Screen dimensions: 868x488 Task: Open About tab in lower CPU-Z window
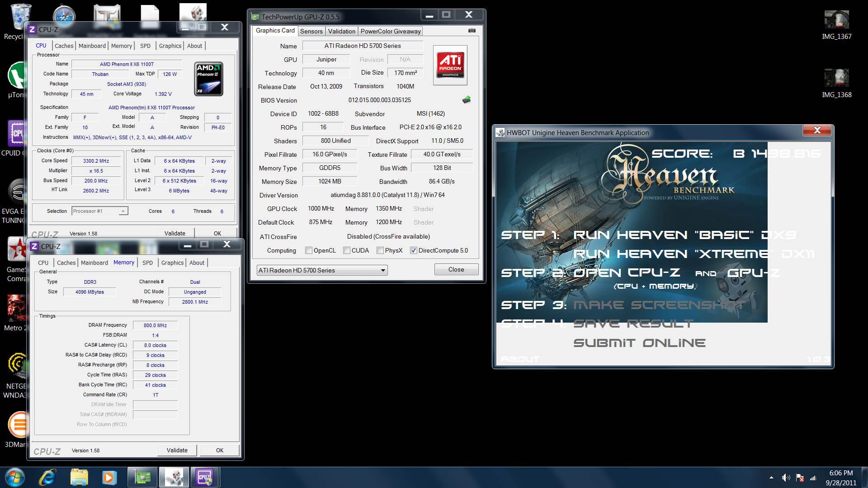(x=197, y=263)
